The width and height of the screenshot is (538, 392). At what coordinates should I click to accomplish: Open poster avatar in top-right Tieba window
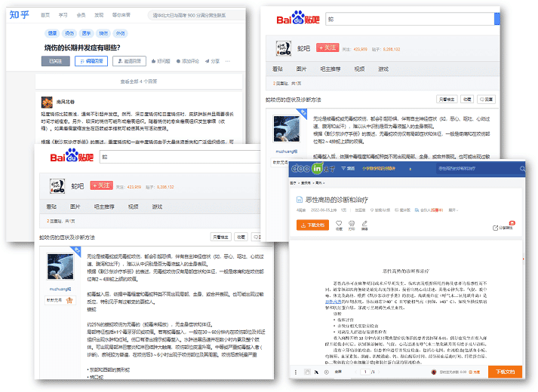[286, 128]
